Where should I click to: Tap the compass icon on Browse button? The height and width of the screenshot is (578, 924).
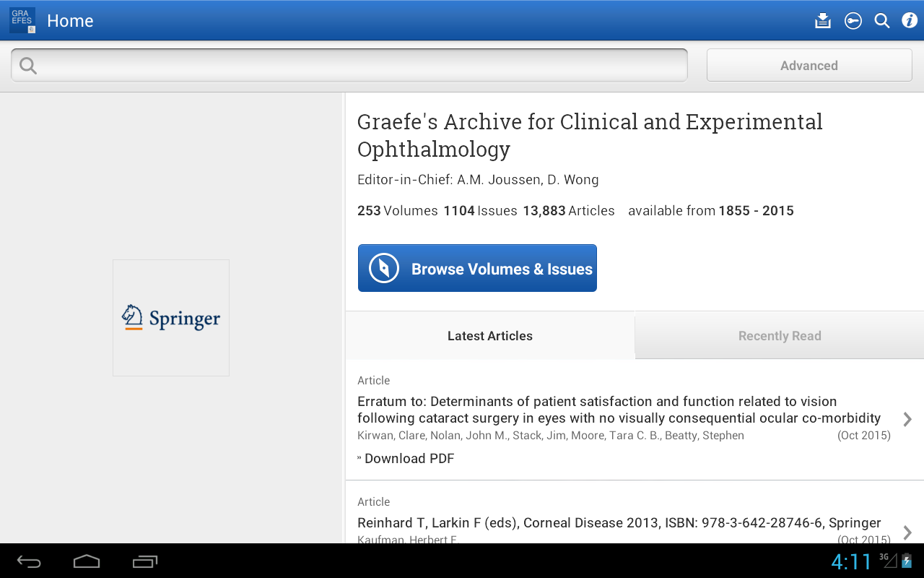(x=384, y=269)
